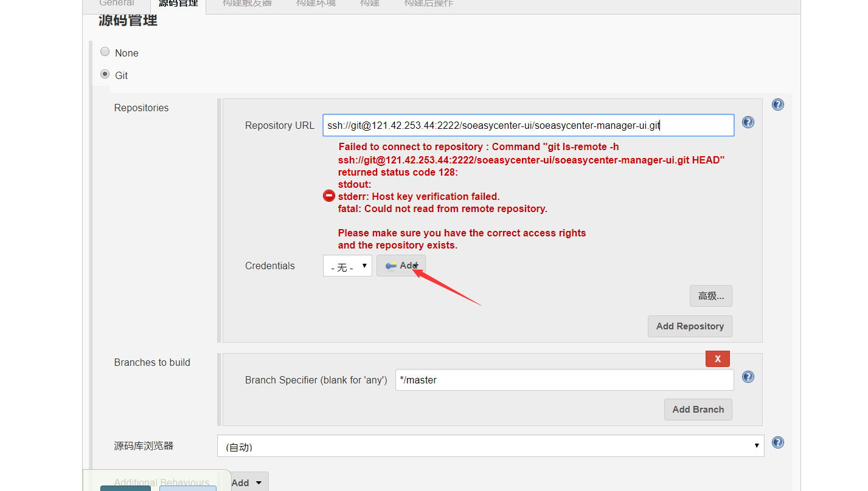This screenshot has height=491, width=868.
Task: Click the Branches to build label
Action: [x=152, y=362]
